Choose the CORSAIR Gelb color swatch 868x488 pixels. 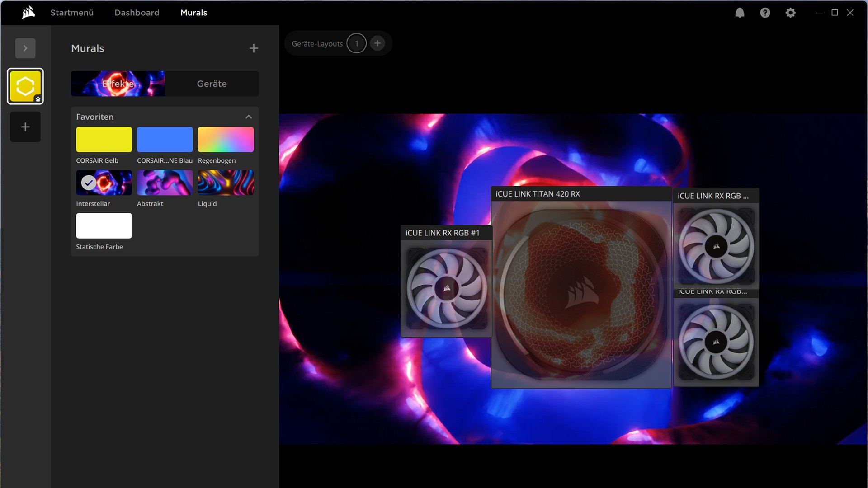click(x=104, y=139)
